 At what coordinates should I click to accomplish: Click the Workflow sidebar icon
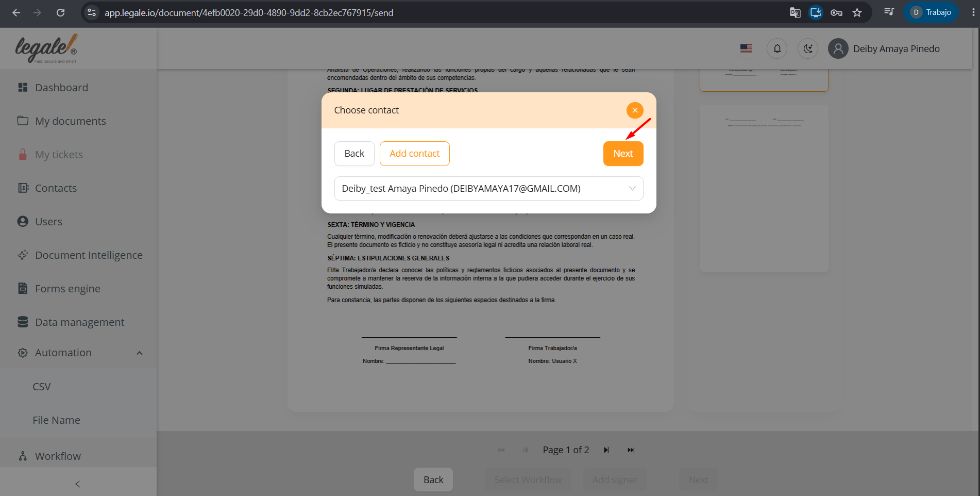[23, 456]
